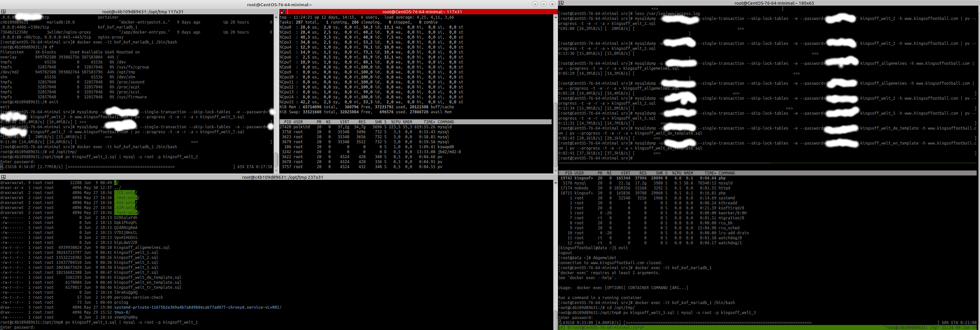Open grouping menu icon of red-titled top pane

pyautogui.click(x=282, y=12)
